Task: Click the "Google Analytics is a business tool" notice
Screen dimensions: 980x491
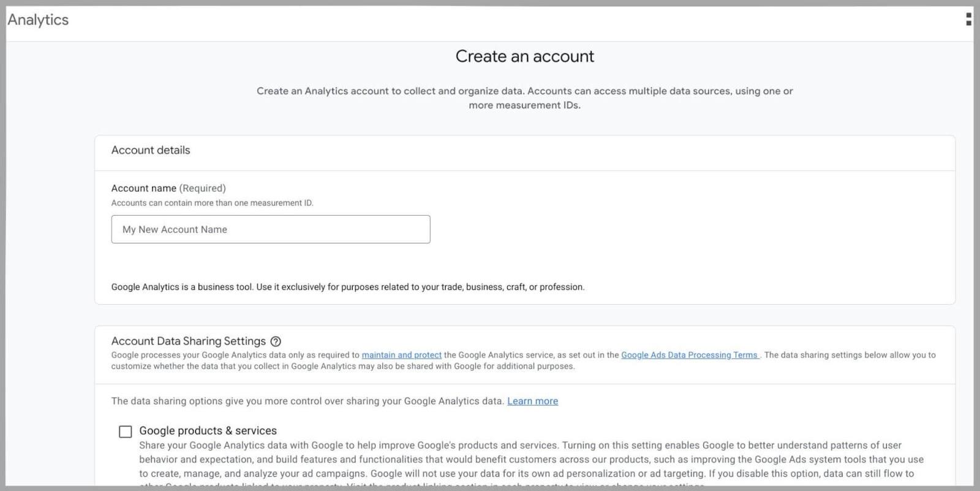Action: click(x=347, y=287)
